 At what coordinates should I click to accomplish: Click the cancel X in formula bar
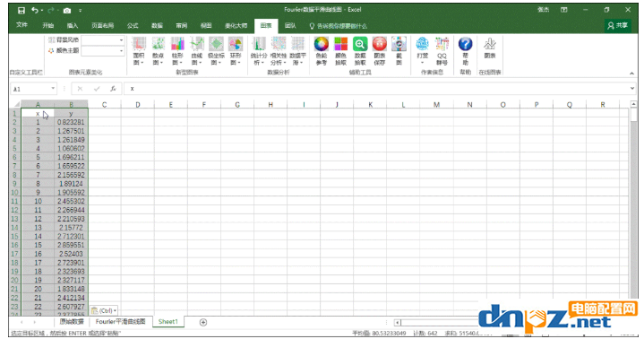pyautogui.click(x=80, y=89)
